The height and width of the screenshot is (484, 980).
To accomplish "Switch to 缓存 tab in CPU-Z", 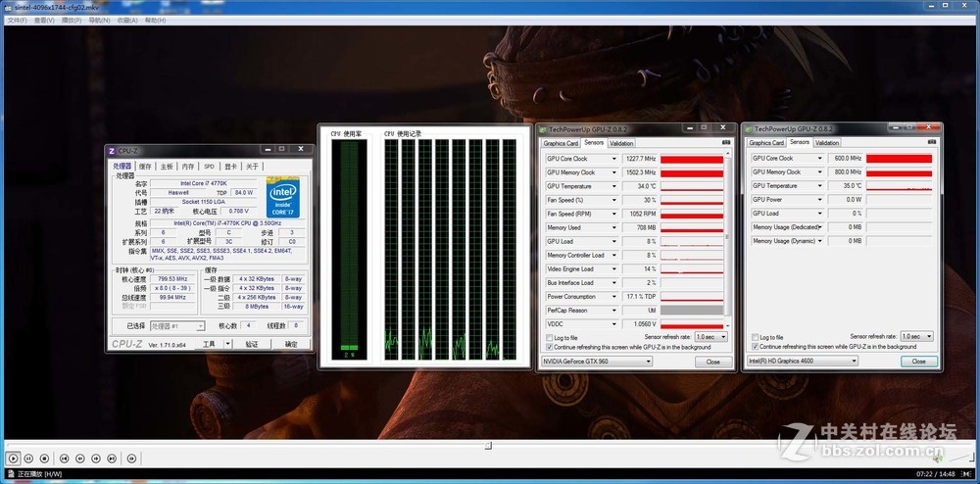I will point(145,167).
